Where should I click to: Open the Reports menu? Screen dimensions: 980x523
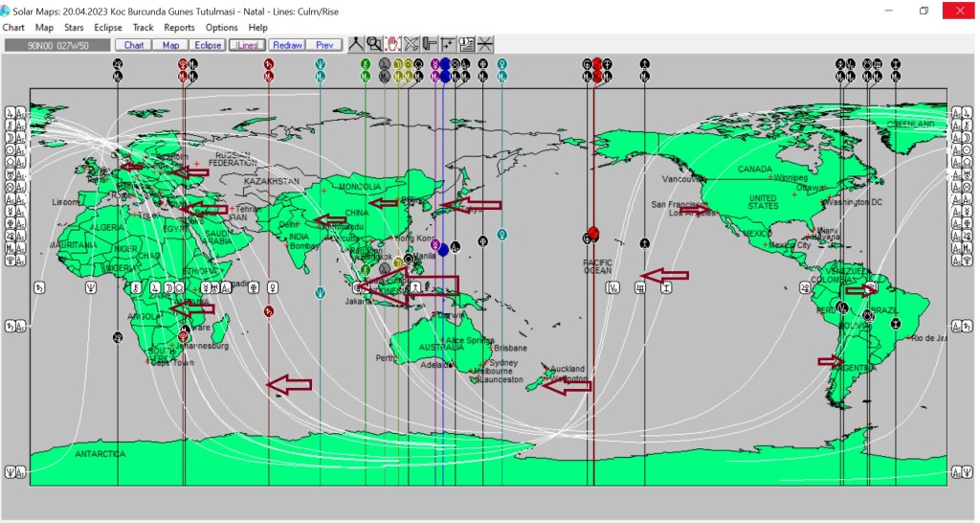179,28
